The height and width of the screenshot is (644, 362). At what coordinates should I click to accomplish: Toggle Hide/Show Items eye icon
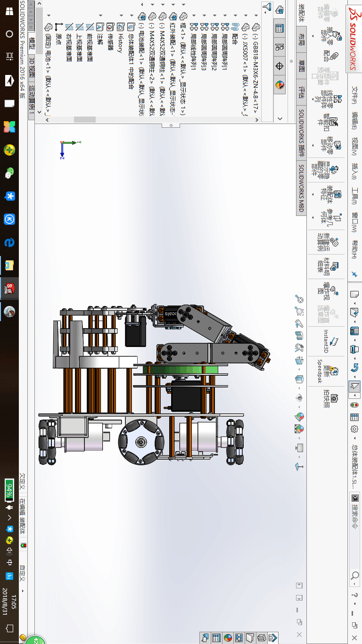pos(299,398)
